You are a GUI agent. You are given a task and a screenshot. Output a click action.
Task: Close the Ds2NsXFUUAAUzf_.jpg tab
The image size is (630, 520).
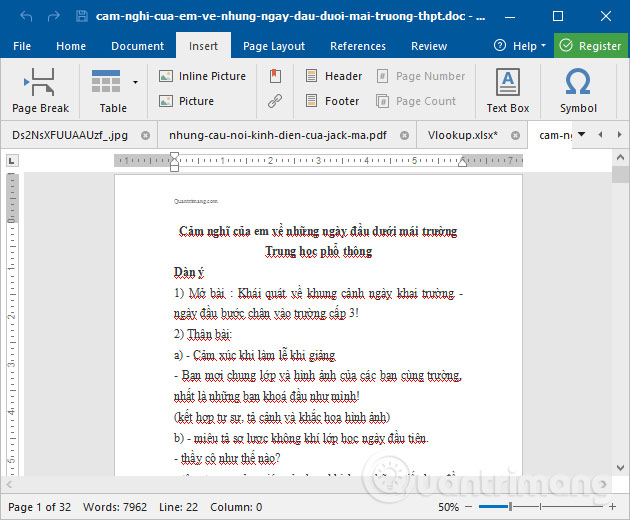[145, 135]
